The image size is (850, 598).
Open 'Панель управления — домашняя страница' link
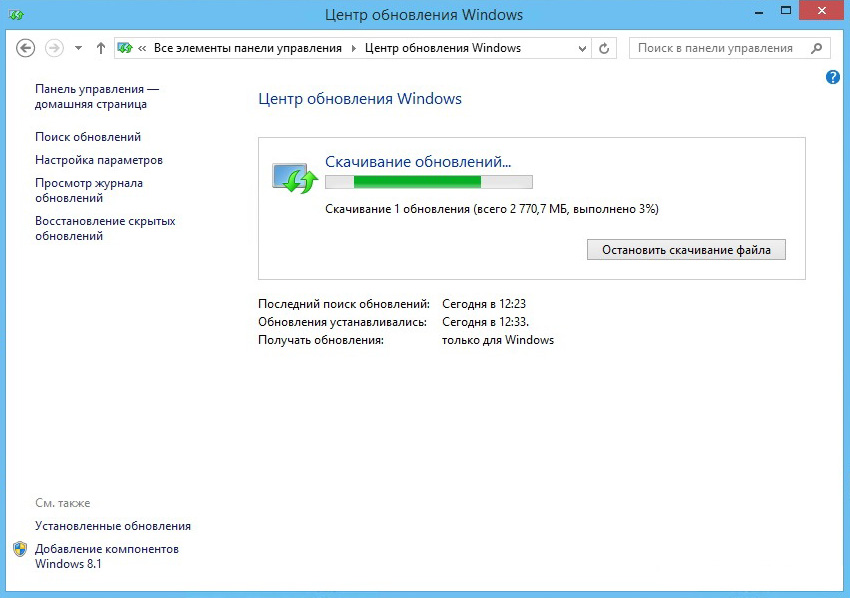(x=97, y=97)
